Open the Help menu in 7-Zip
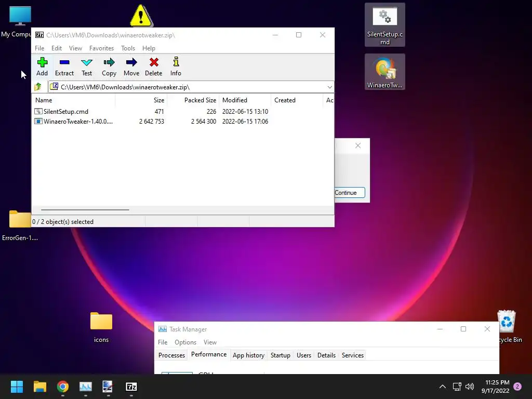Image resolution: width=532 pixels, height=399 pixels. coord(149,48)
